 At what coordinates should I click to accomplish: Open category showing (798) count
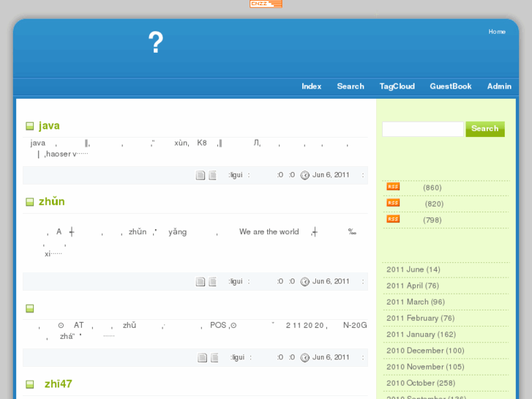(432, 220)
